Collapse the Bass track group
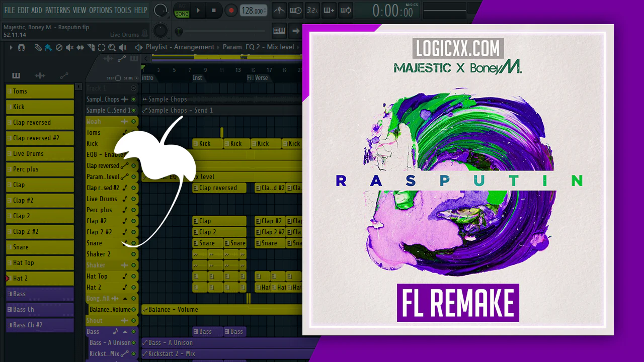The height and width of the screenshot is (362, 644). click(125, 332)
